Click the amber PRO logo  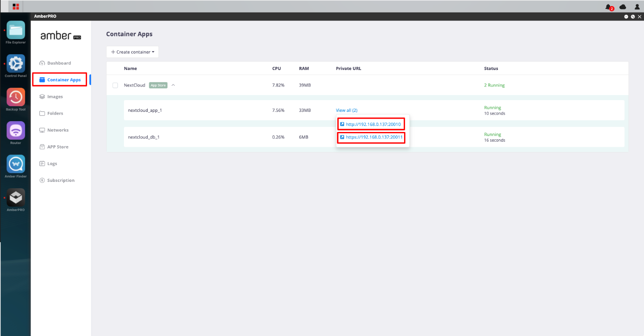(x=60, y=36)
